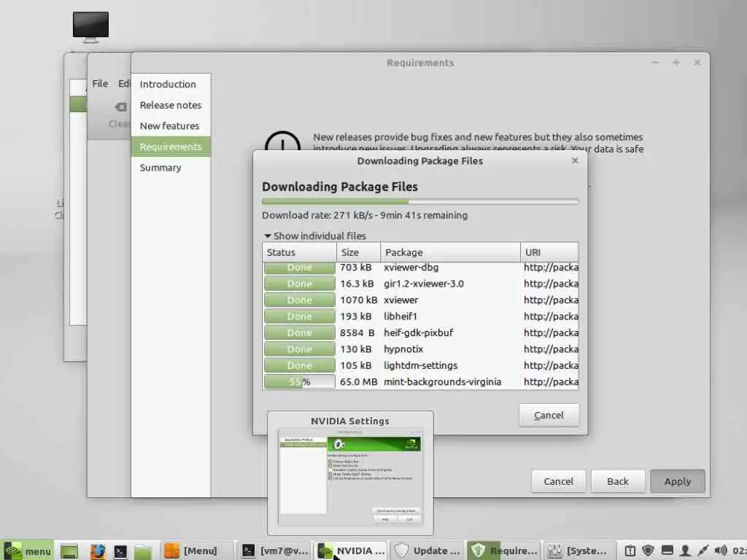Screen dimensions: 747x560
Task: Click Apply in the Requirements window
Action: coord(678,481)
